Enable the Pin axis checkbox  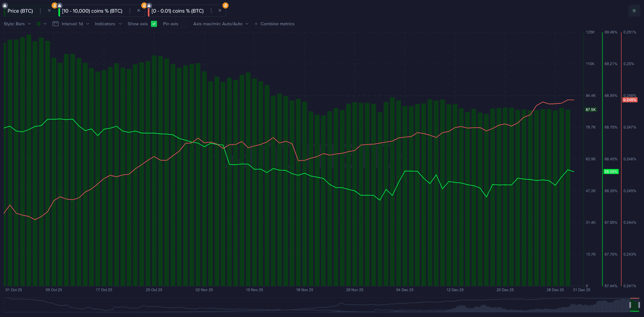coord(184,24)
